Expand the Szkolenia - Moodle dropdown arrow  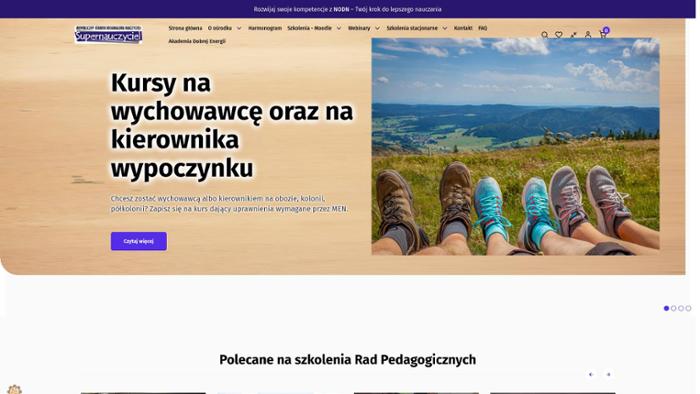pos(339,28)
